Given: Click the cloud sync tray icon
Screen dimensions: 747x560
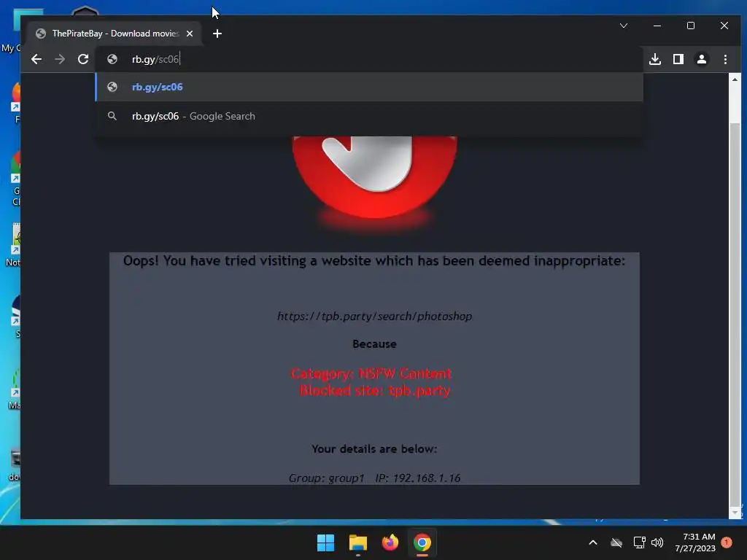Looking at the screenshot, I should click(616, 542).
